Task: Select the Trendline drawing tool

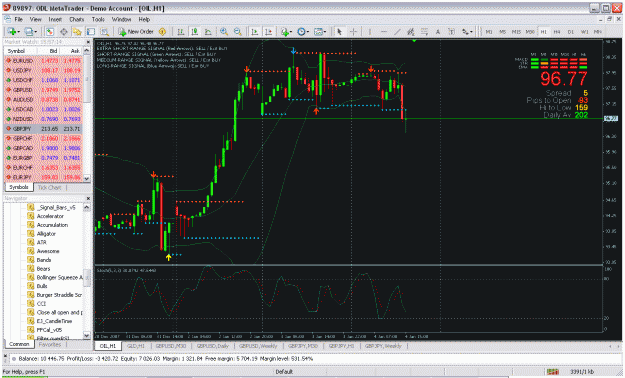Action: (397, 32)
